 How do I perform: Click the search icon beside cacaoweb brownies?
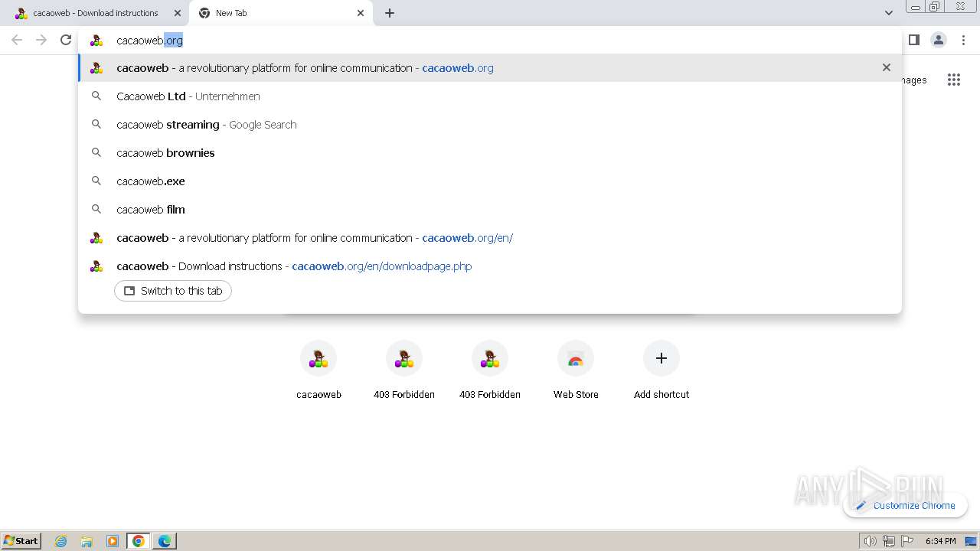pos(96,152)
